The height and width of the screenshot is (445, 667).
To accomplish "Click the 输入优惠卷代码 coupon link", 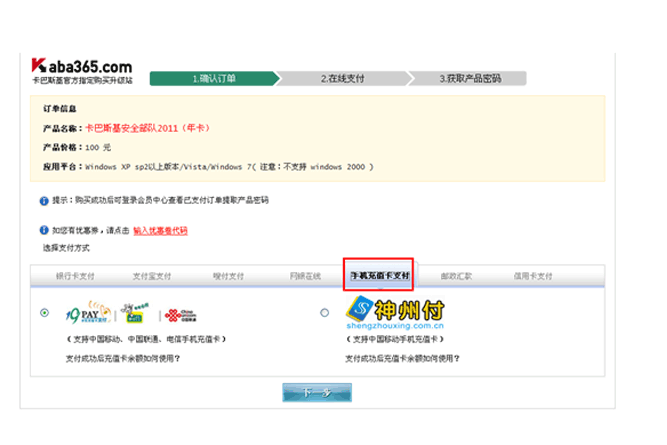I will [x=160, y=231].
